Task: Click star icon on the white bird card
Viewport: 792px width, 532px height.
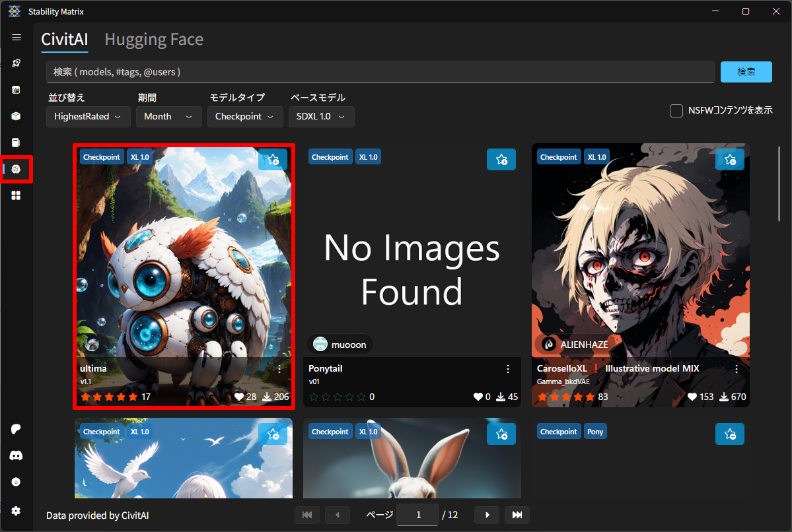Action: (273, 434)
